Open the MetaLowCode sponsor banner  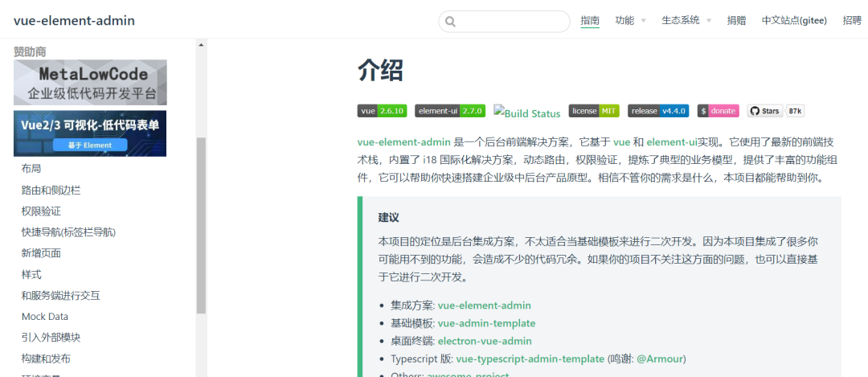[x=90, y=83]
